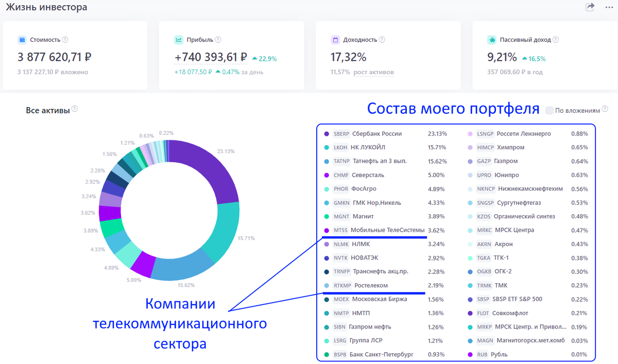Open help icon next to Все активы
Screen dimensions: 618x364
pyautogui.click(x=75, y=109)
